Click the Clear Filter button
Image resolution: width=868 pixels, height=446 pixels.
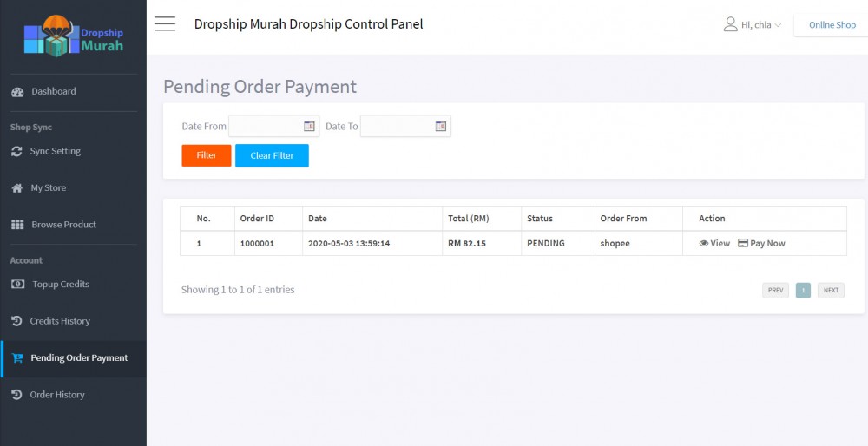point(272,155)
